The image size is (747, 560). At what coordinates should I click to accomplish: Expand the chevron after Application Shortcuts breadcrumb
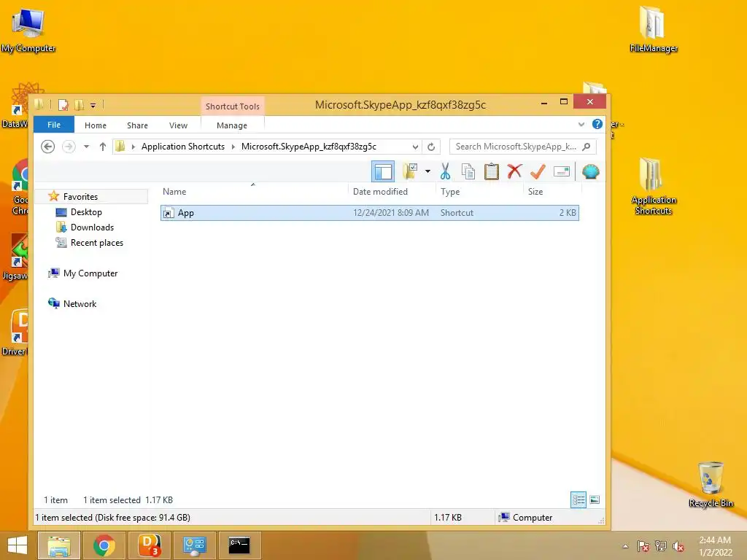[233, 147]
